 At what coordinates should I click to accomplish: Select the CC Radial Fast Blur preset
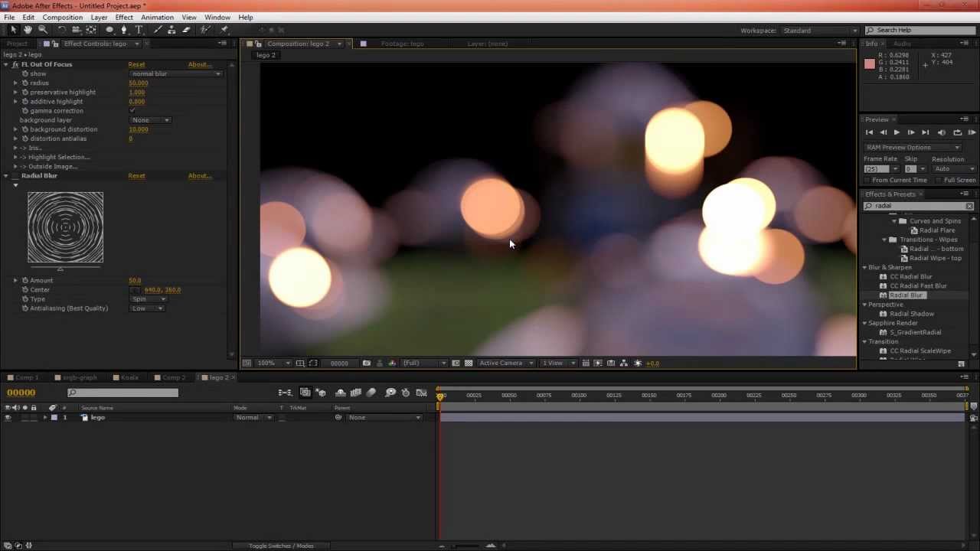point(918,286)
